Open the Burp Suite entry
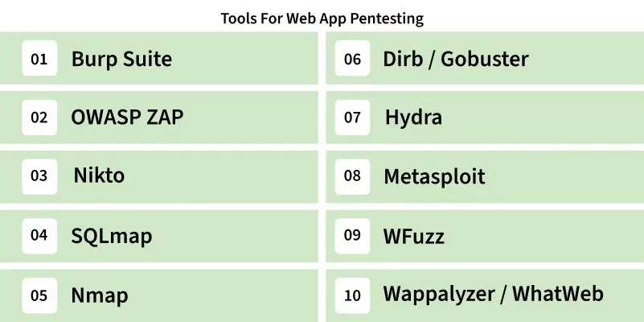The width and height of the screenshot is (644, 322). tap(121, 59)
